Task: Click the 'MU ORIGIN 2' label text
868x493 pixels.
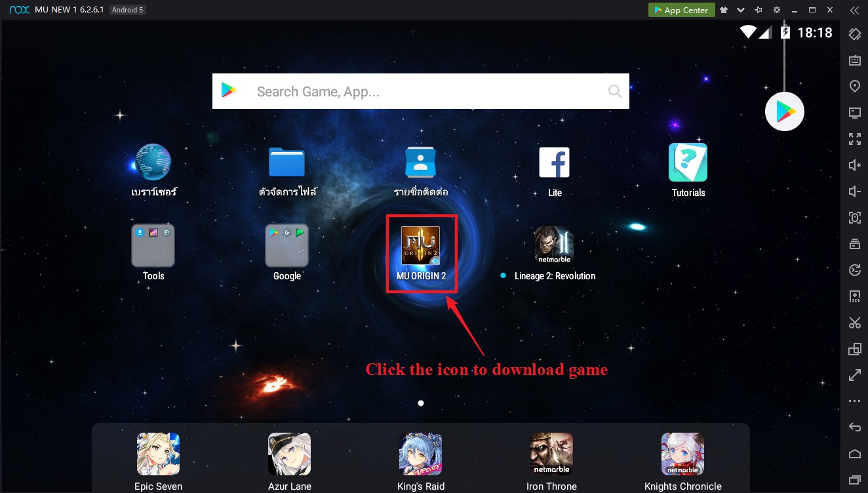Action: [421, 276]
